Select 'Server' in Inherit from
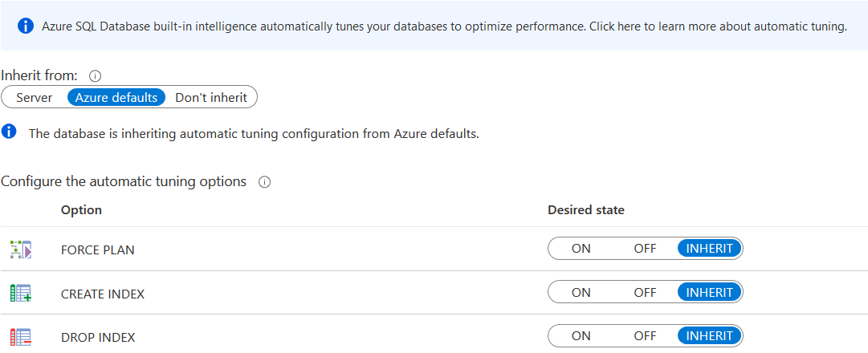 click(x=35, y=98)
